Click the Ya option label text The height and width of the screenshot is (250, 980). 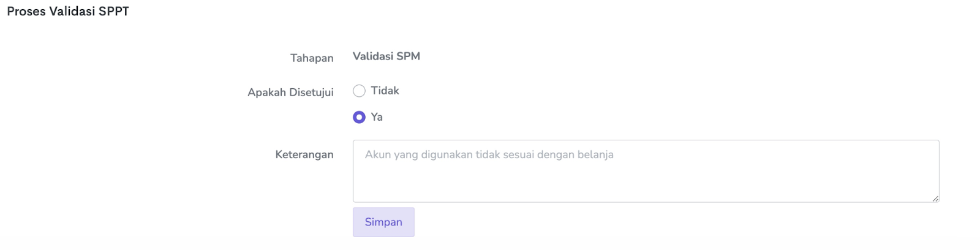pyautogui.click(x=377, y=117)
